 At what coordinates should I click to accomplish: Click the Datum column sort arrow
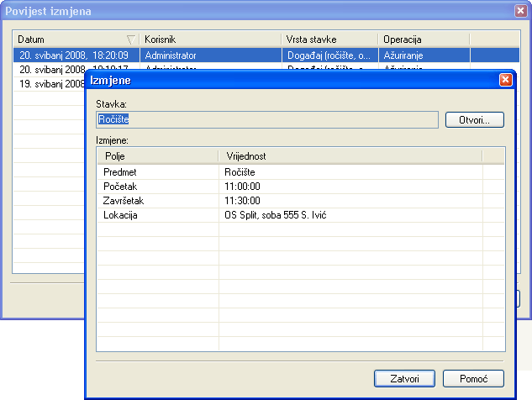click(130, 39)
